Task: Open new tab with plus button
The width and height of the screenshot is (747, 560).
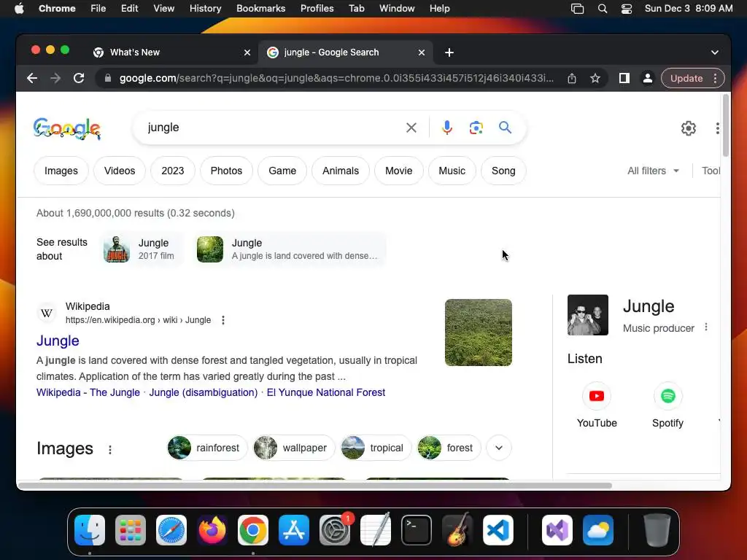Action: tap(449, 52)
